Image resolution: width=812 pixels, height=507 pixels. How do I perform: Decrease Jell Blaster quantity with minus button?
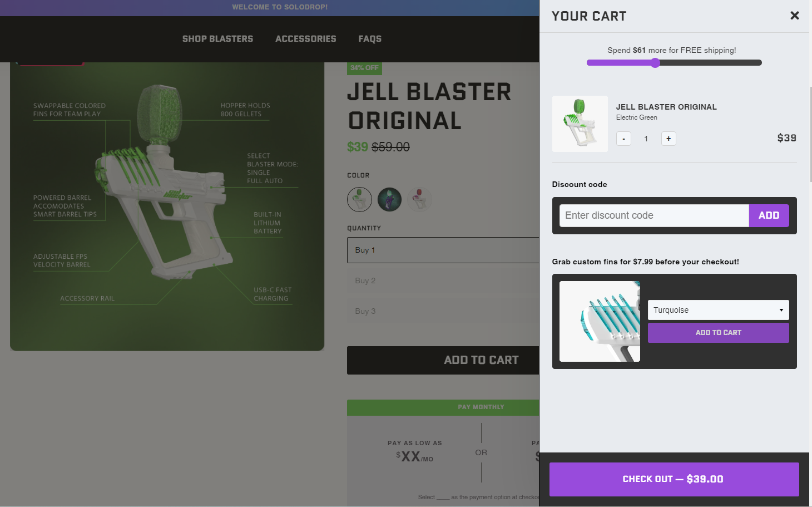(623, 139)
